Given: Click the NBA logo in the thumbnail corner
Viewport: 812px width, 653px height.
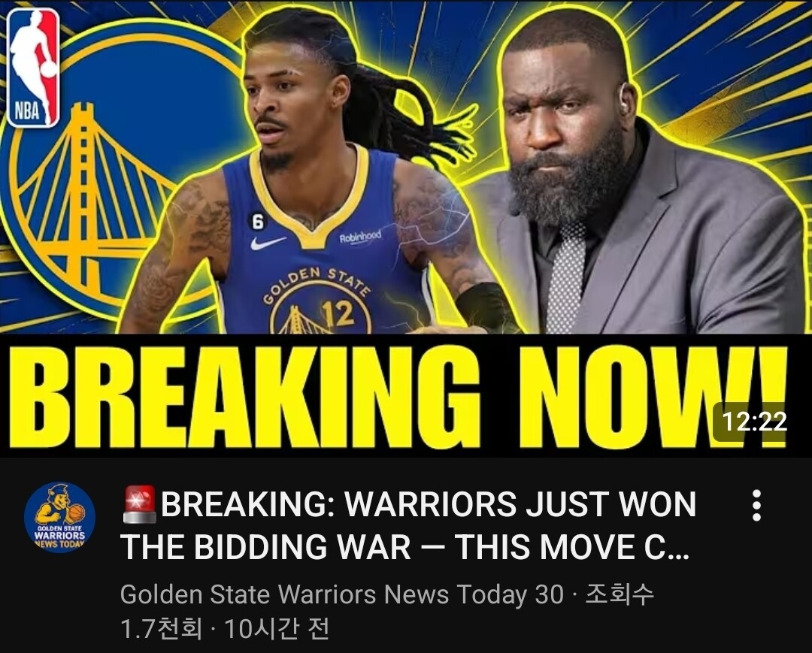Looking at the screenshot, I should [33, 68].
